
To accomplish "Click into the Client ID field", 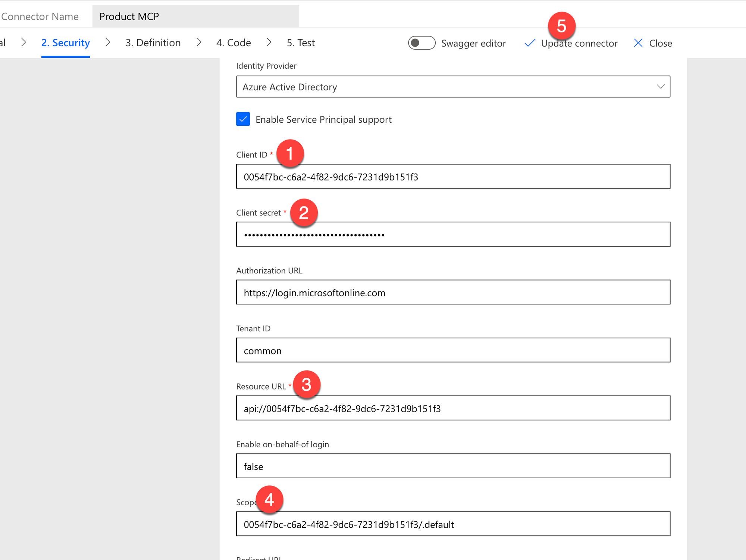I will pos(453,176).
